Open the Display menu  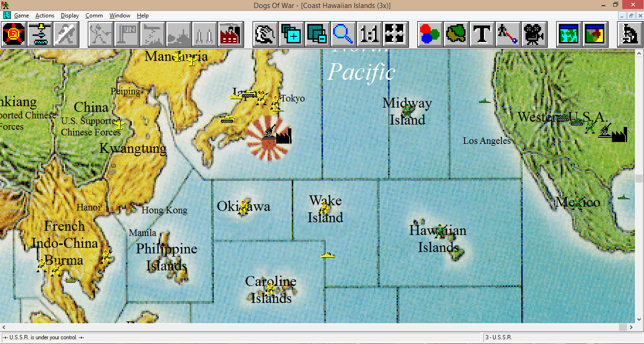(70, 16)
